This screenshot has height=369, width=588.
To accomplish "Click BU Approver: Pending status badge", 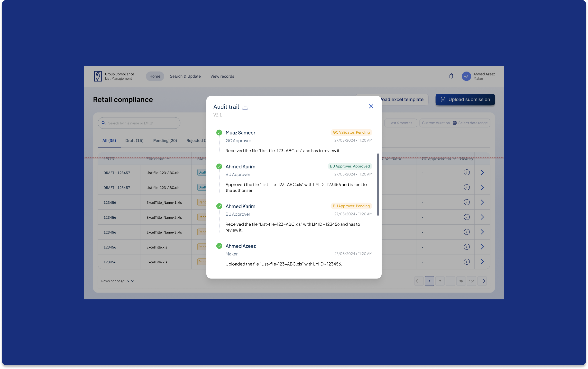I will 351,206.
